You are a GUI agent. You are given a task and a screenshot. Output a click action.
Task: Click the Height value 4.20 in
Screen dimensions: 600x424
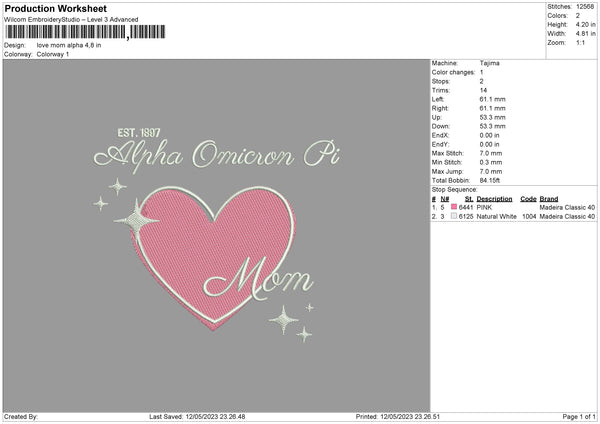click(585, 24)
